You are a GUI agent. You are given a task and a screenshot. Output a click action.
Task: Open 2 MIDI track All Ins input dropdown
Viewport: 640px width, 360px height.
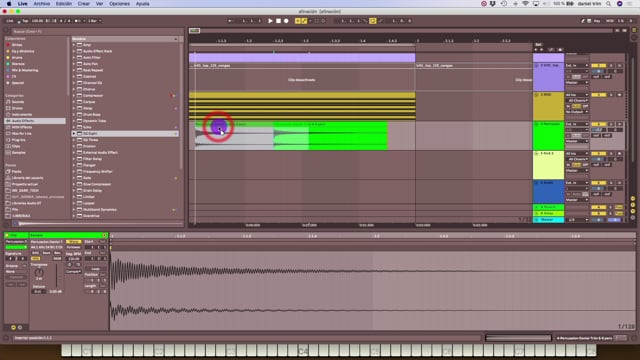pos(577,95)
